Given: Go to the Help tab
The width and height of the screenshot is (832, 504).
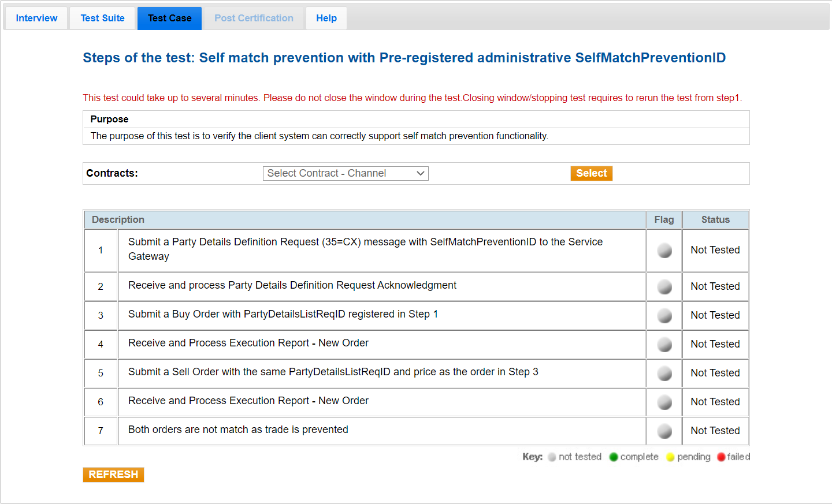Looking at the screenshot, I should tap(326, 18).
